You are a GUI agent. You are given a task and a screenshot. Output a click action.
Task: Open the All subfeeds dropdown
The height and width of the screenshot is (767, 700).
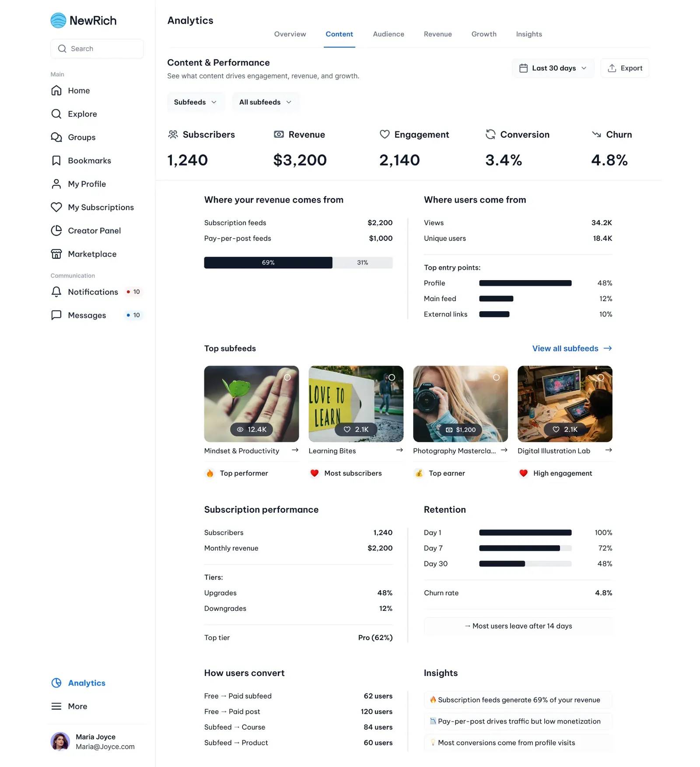point(266,102)
